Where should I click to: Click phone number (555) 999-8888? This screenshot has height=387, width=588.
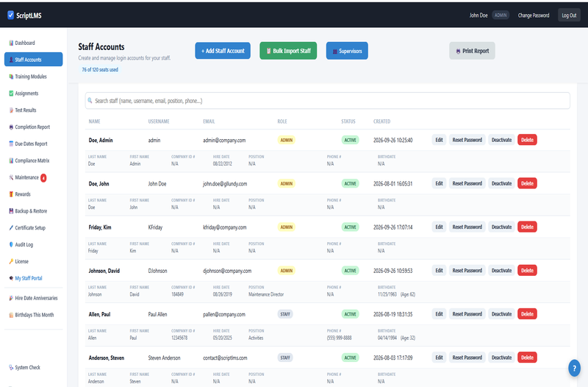pos(340,338)
